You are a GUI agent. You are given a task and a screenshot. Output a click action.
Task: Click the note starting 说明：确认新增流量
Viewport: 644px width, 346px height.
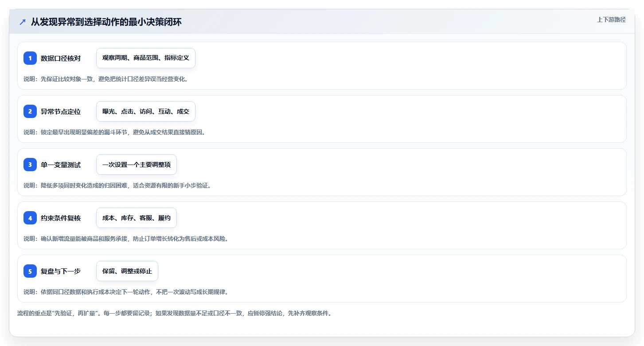click(127, 239)
